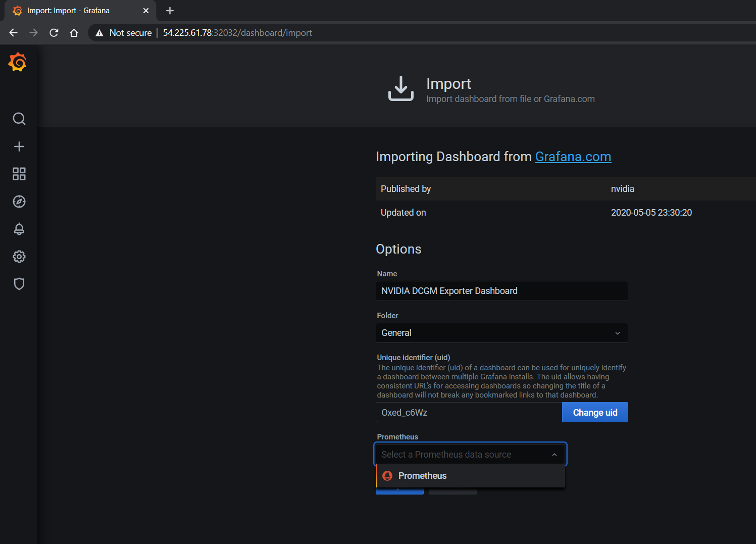The image size is (756, 544).
Task: Reload the page with browser refresh button
Action: coord(54,33)
